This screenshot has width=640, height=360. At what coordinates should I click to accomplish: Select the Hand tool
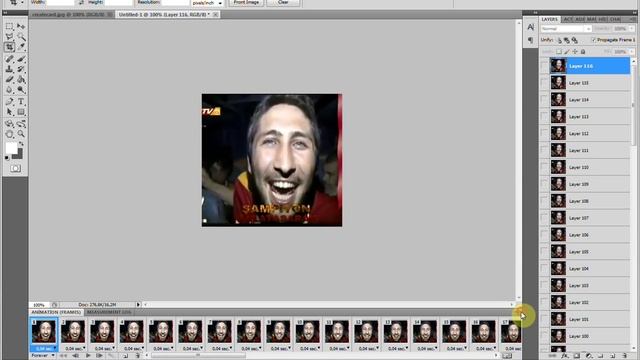click(x=9, y=133)
